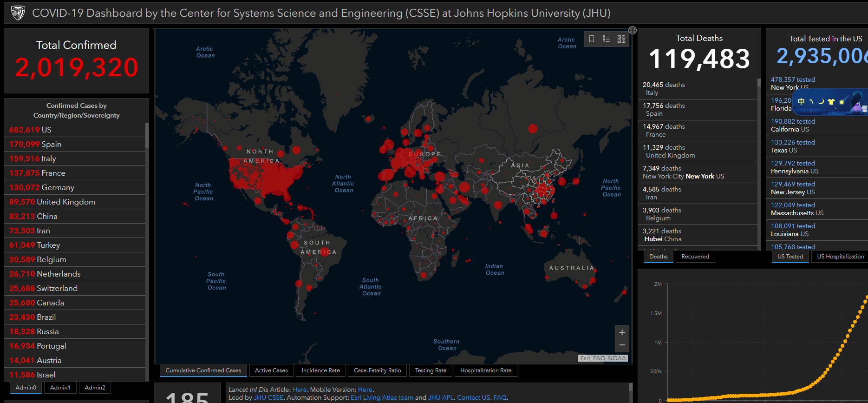This screenshot has height=403, width=868.
Task: Show the map legend list icon
Action: click(x=607, y=39)
